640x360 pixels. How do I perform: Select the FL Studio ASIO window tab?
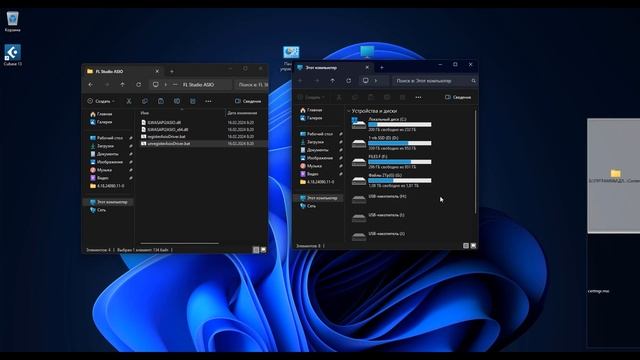click(122, 71)
